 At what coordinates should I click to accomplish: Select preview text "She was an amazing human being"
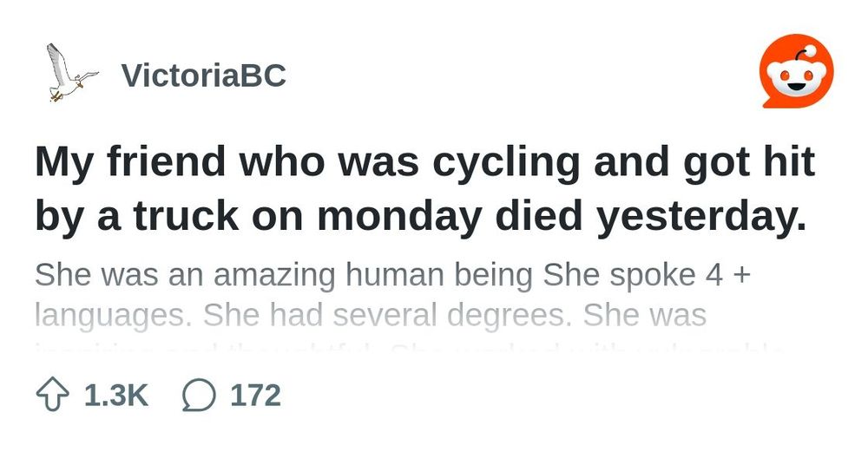(x=284, y=276)
